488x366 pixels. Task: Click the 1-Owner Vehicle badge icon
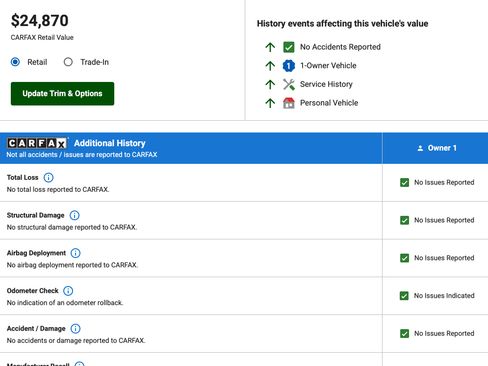(289, 66)
